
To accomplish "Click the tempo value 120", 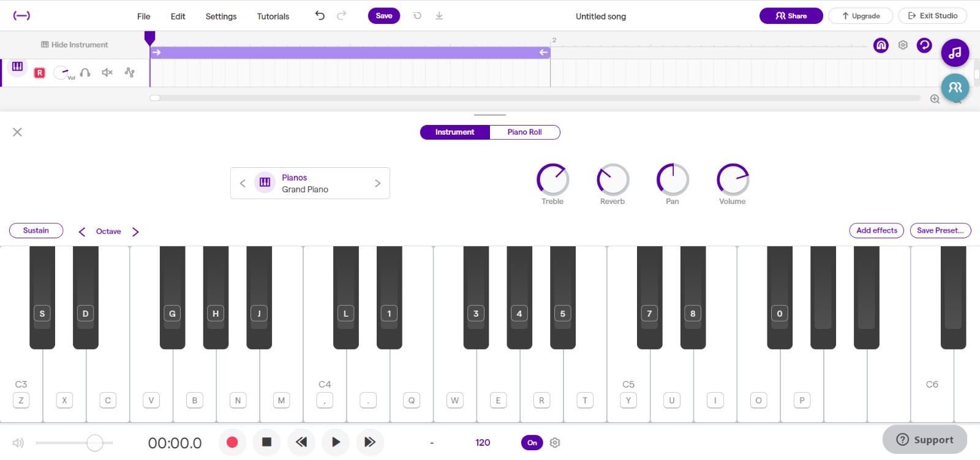I will [x=483, y=442].
